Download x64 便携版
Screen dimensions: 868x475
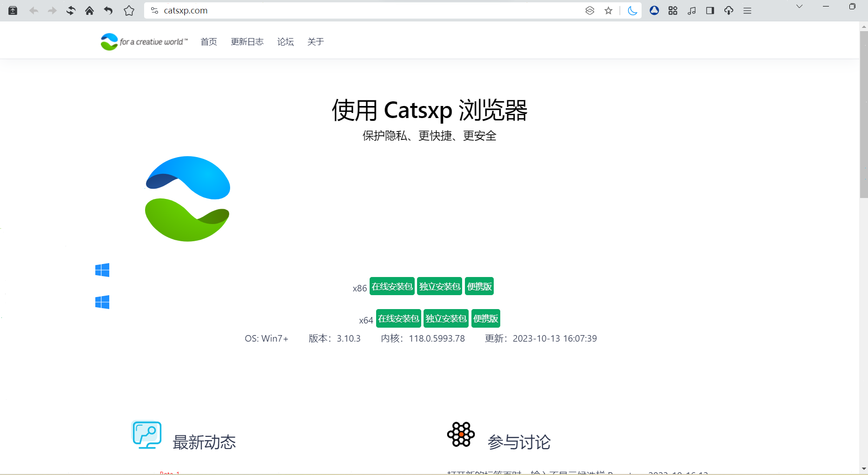tap(486, 318)
